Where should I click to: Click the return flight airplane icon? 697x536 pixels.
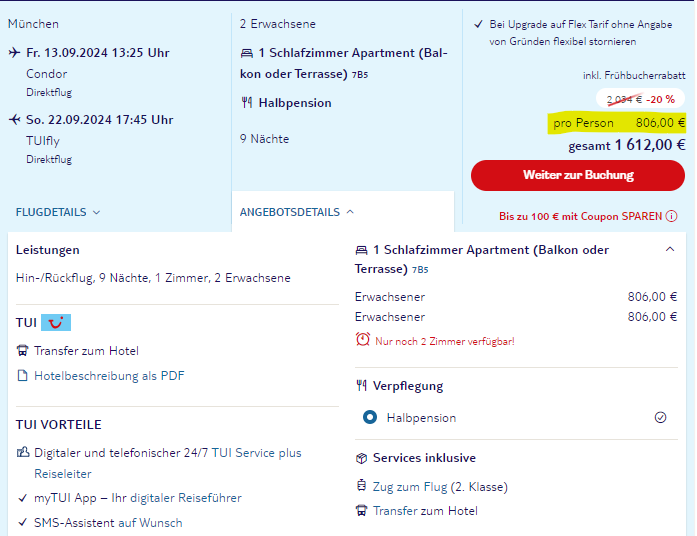(x=14, y=120)
